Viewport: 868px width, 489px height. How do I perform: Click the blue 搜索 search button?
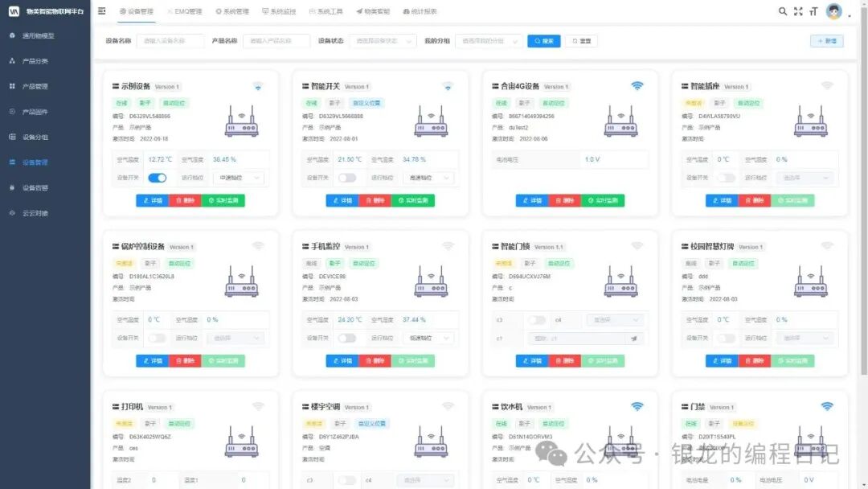point(543,41)
